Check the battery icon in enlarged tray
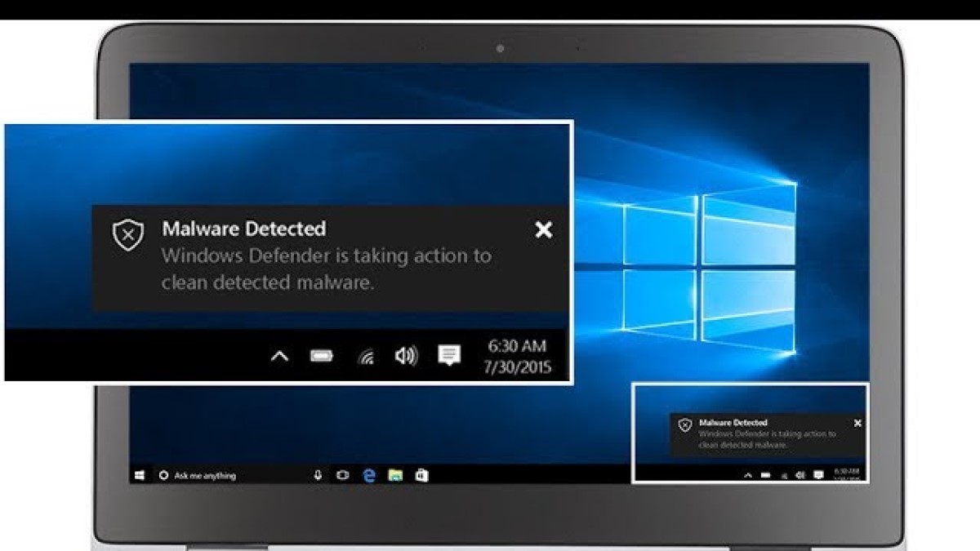The width and height of the screenshot is (980, 551). pos(322,356)
